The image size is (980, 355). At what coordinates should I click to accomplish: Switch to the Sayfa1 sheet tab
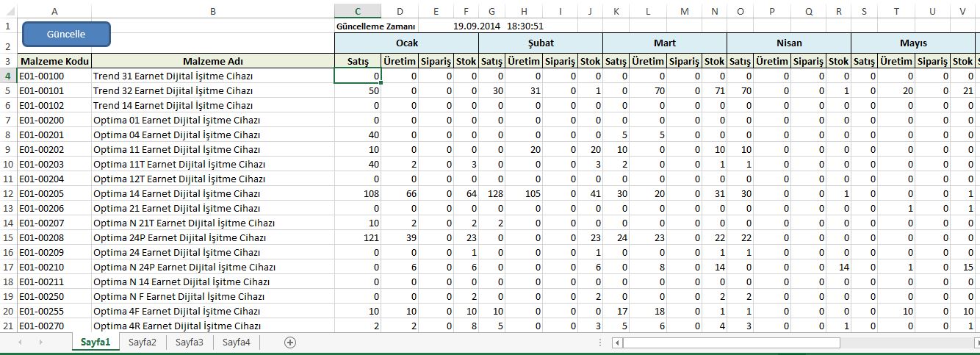[x=96, y=342]
